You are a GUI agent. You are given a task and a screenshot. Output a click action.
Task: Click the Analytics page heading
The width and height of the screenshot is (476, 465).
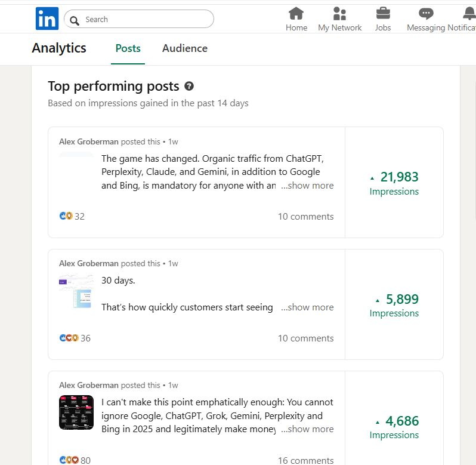click(x=59, y=48)
